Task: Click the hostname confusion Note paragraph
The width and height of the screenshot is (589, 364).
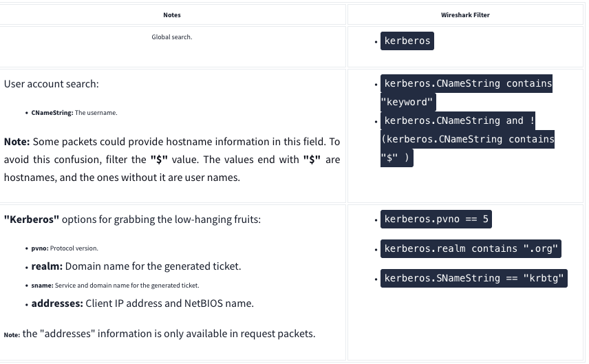Action: coord(172,159)
